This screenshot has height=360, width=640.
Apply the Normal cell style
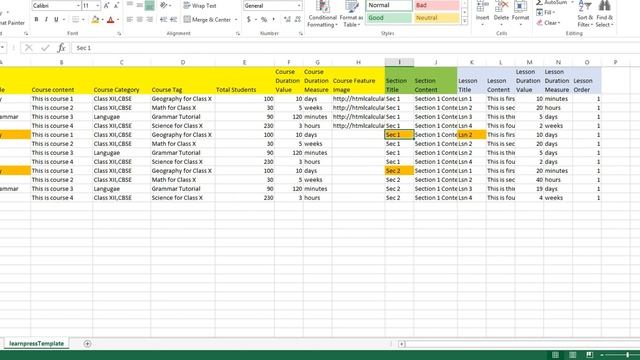pyautogui.click(x=389, y=5)
